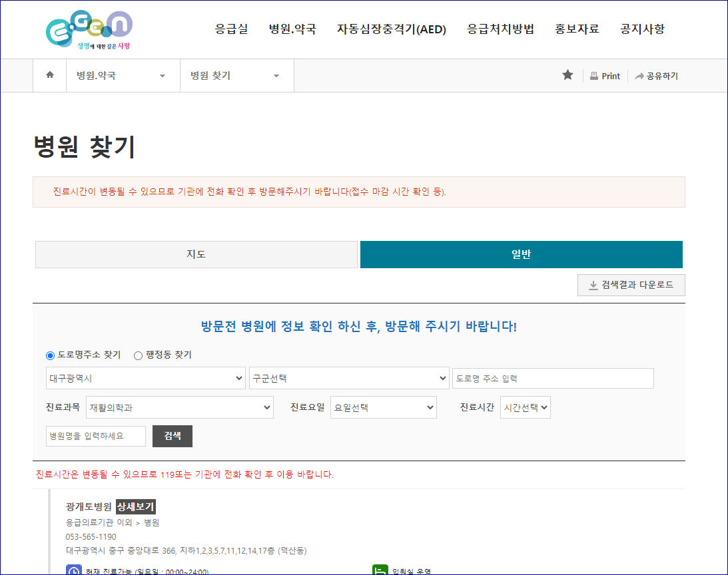Viewport: 728px width, 575px height.
Task: Click the share arrow icon
Action: 639,76
